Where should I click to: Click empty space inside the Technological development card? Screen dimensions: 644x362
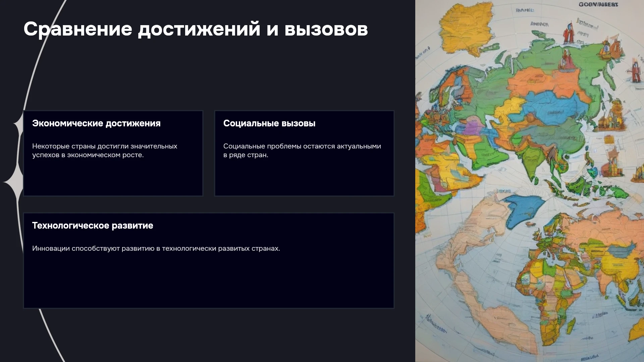point(208,282)
